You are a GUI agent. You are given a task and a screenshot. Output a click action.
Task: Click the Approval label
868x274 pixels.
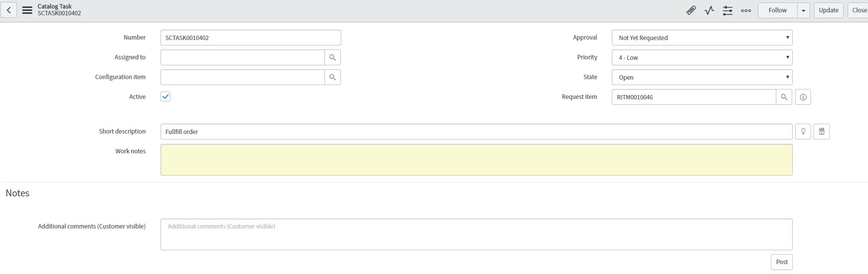click(x=585, y=38)
